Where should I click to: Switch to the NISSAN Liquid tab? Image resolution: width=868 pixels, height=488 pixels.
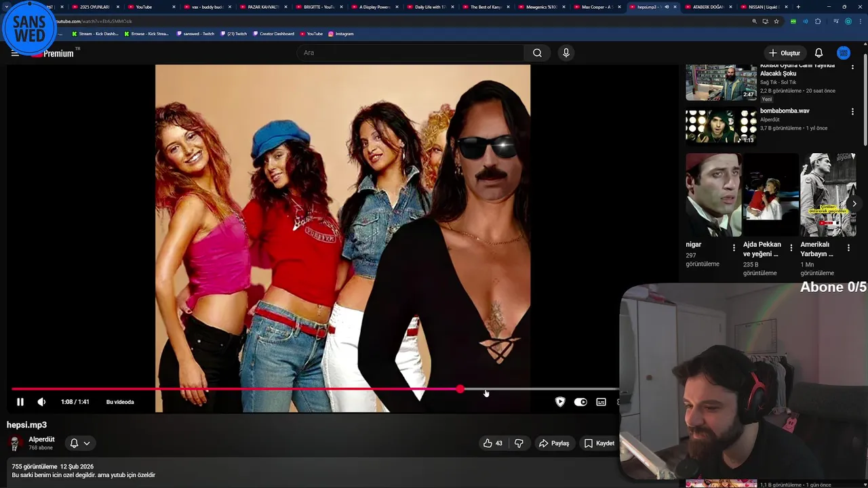pyautogui.click(x=763, y=7)
